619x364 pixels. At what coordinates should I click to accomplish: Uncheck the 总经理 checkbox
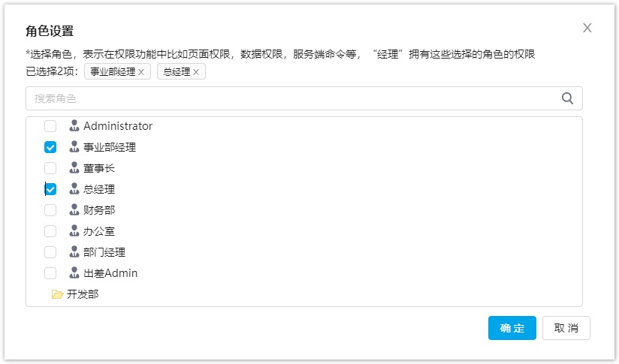tap(50, 189)
